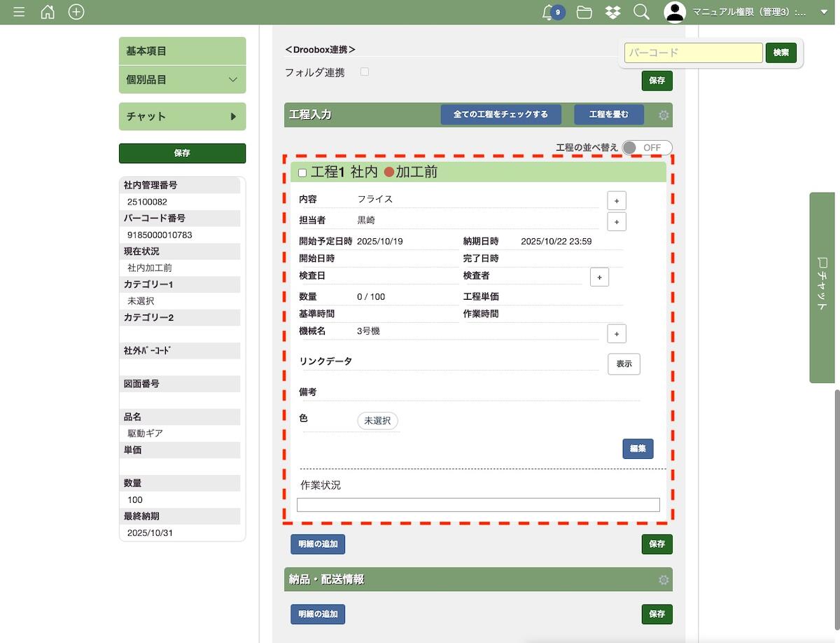Open the チャット side tab on right
The width and height of the screenshot is (840, 643).
click(x=823, y=287)
